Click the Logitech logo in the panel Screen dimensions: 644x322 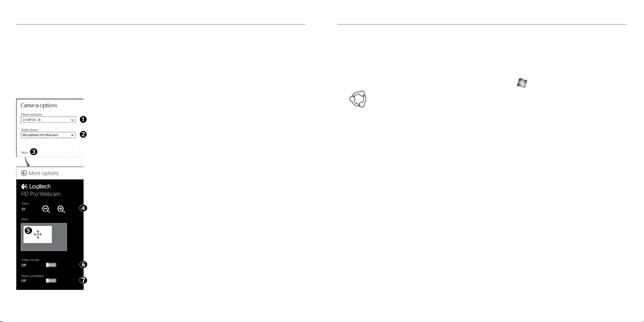tap(36, 186)
